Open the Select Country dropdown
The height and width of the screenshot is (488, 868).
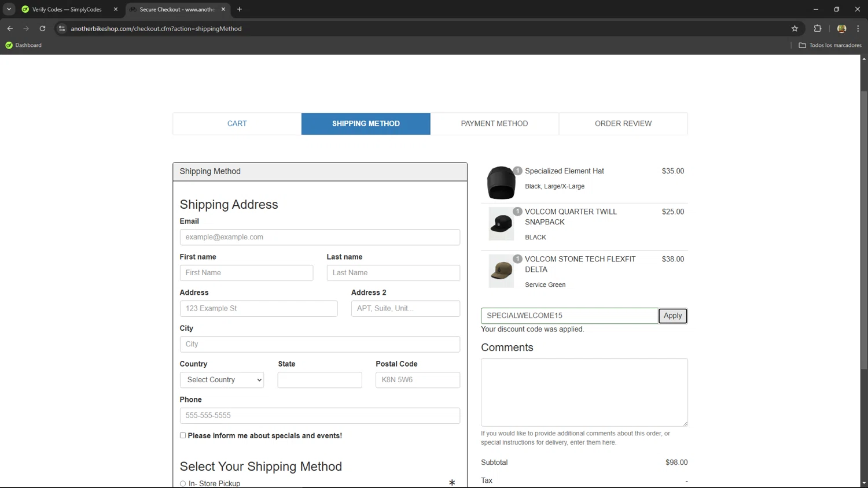click(x=222, y=380)
